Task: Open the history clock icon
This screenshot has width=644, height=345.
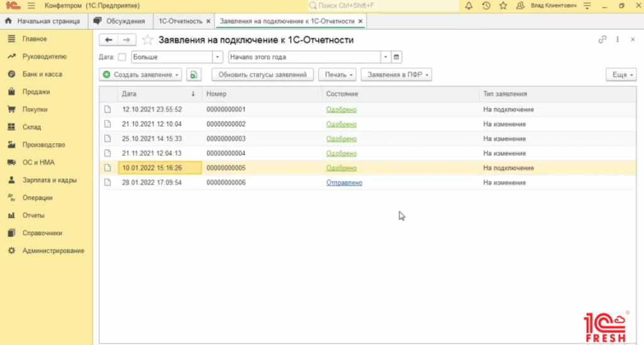Action: (x=486, y=6)
